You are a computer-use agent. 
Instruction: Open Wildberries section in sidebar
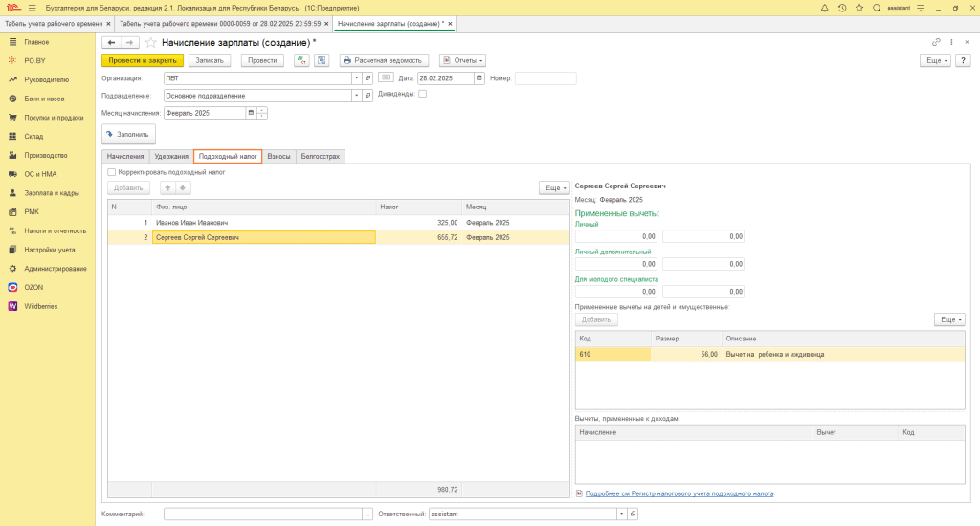tap(40, 306)
